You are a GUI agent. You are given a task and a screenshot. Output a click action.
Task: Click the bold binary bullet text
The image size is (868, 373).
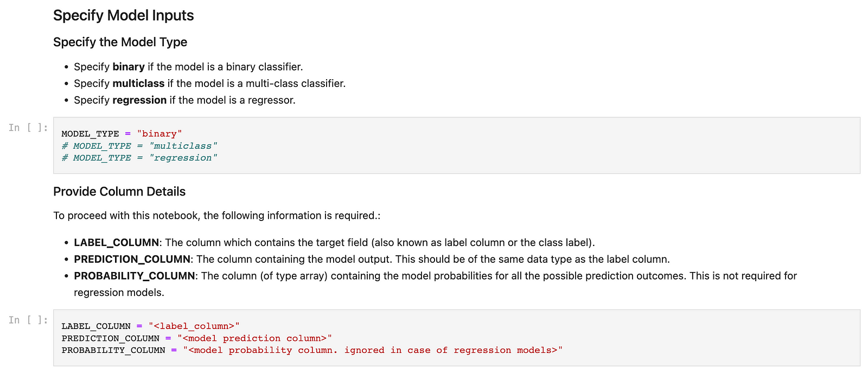(129, 67)
